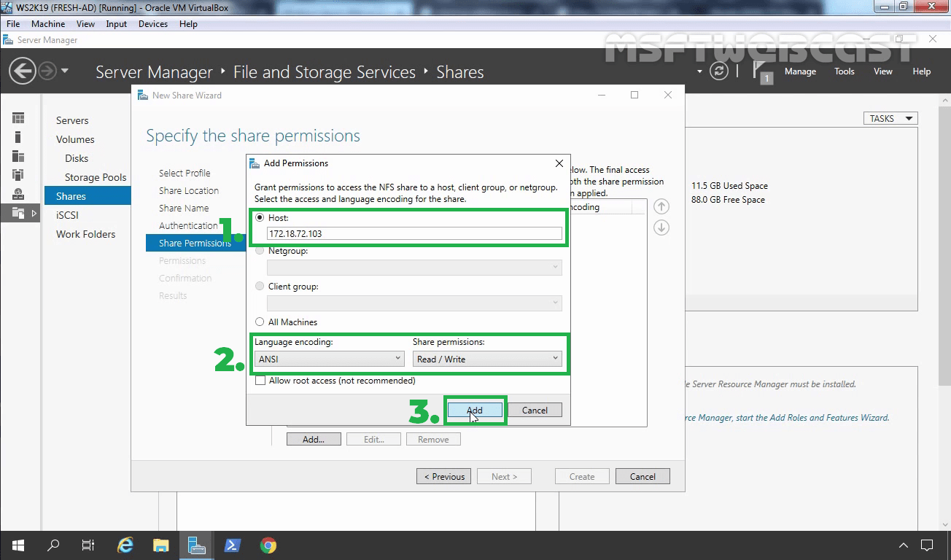Open taskbar search
Viewport: 951px width, 560px height.
[53, 545]
